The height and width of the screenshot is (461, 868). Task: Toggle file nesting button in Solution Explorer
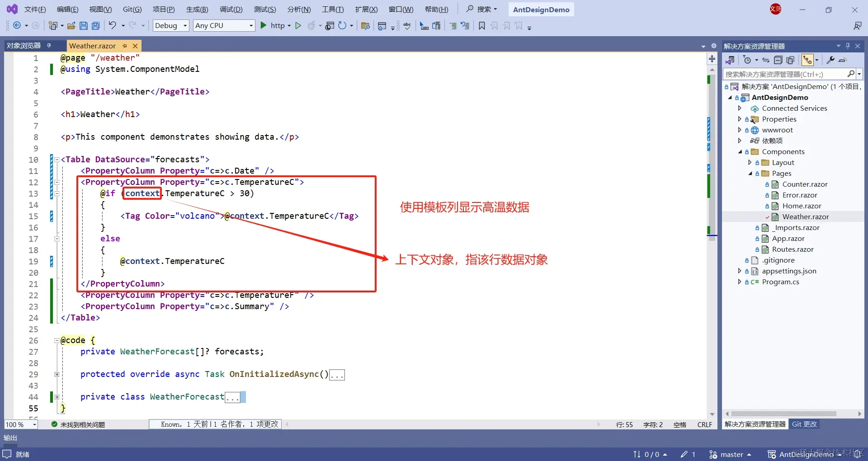[x=807, y=60]
